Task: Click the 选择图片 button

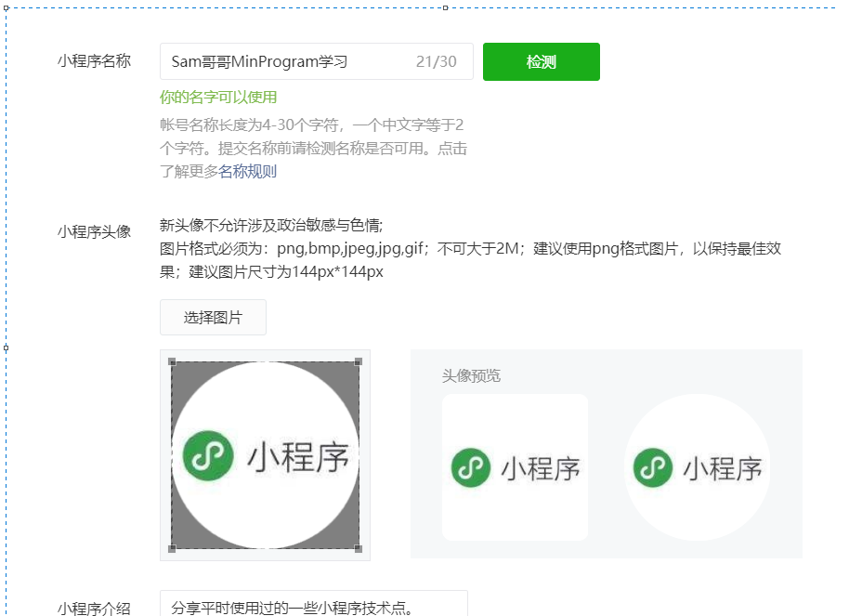Action: tap(213, 318)
